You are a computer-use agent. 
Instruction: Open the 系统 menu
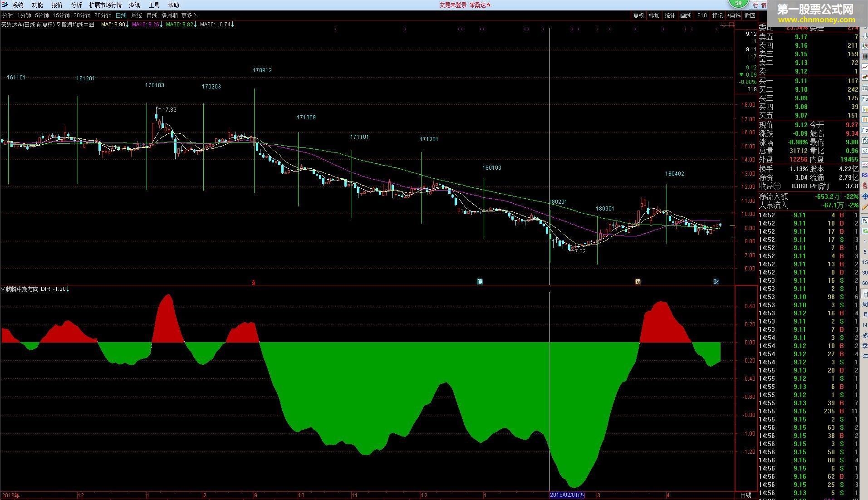point(18,5)
